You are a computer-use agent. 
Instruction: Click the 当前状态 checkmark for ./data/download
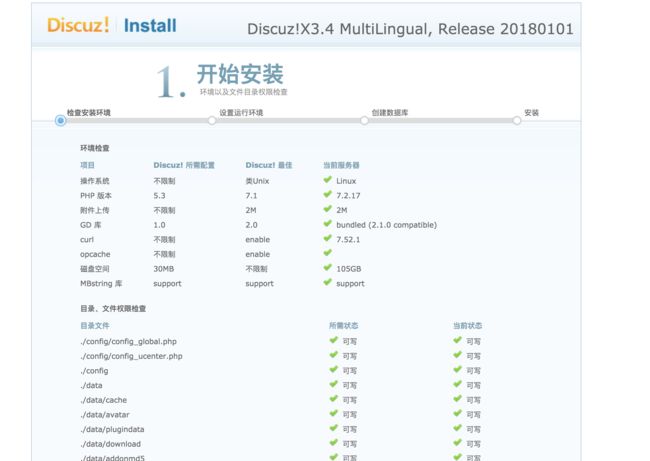pos(458,443)
